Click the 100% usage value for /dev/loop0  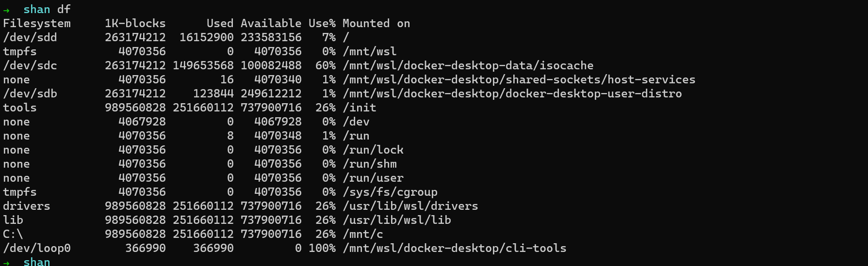[322, 248]
